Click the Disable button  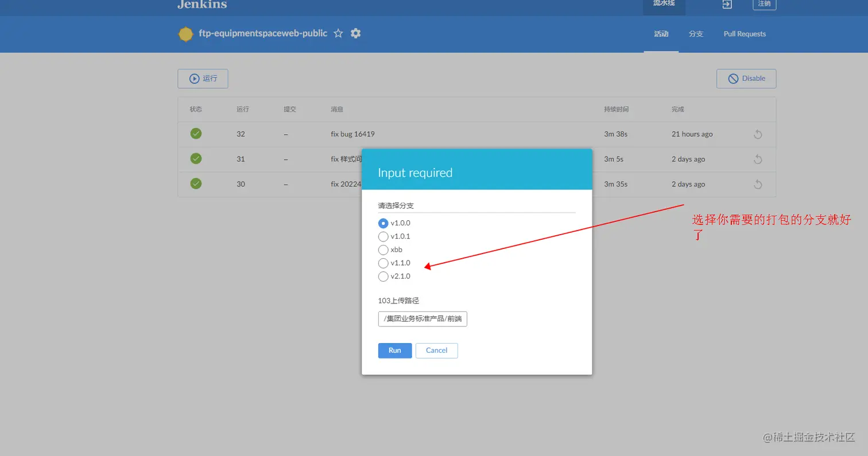(x=746, y=79)
